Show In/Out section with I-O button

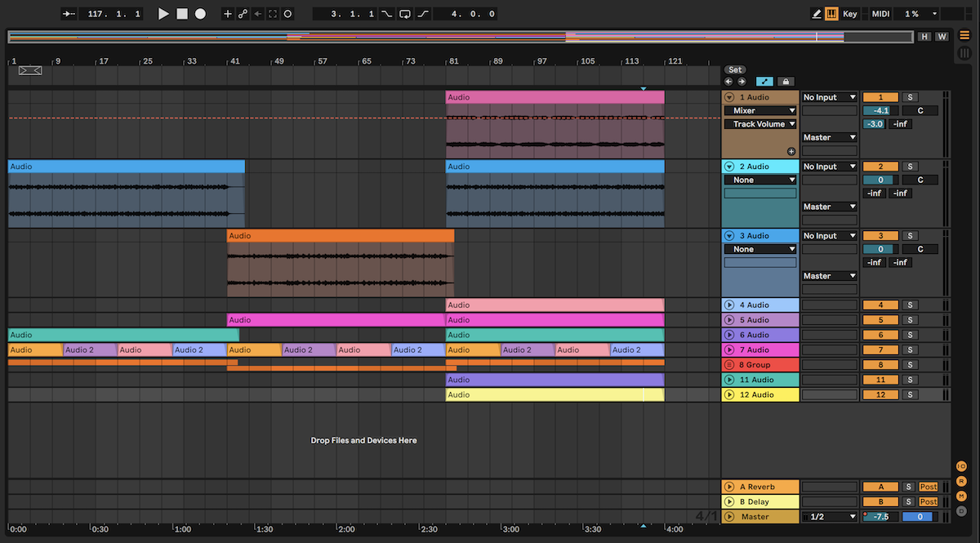tap(961, 466)
